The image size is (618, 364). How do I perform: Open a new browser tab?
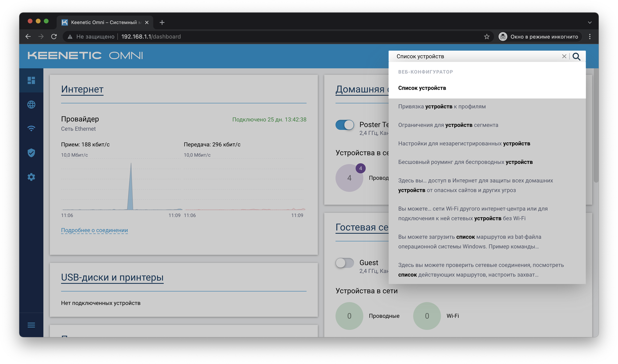pyautogui.click(x=162, y=22)
